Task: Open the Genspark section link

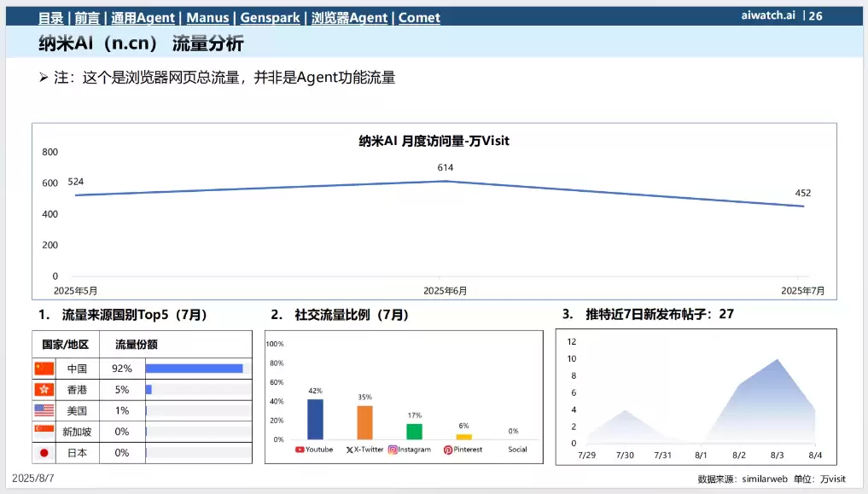Action: tap(271, 18)
